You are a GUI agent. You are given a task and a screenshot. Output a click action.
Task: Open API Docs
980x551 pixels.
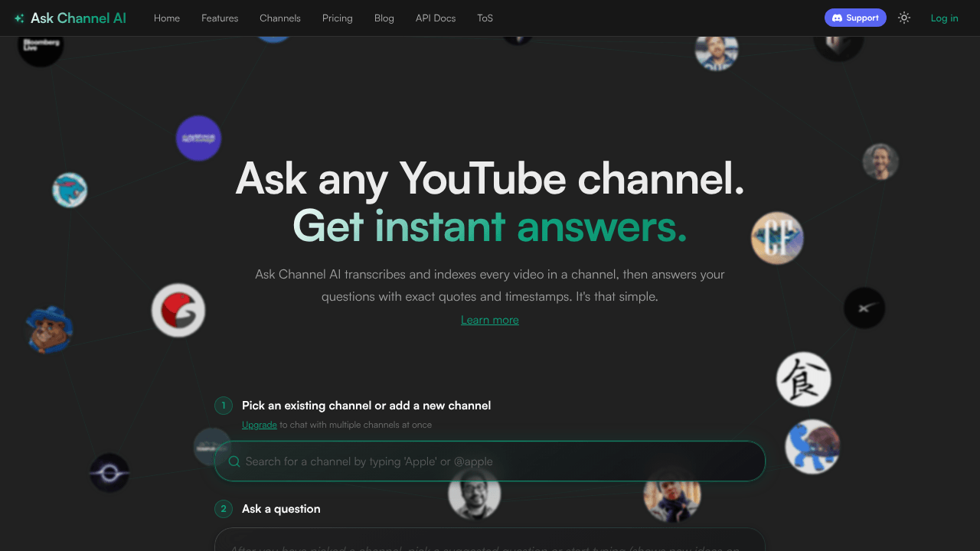pos(436,18)
